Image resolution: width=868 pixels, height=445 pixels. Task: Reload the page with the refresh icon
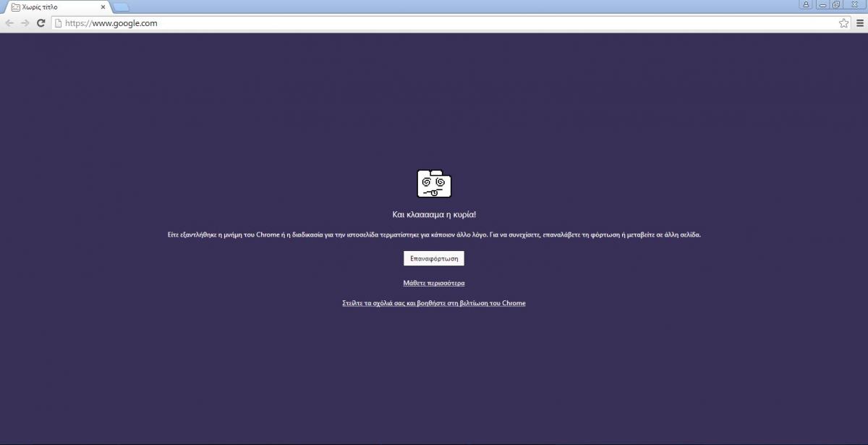41,23
